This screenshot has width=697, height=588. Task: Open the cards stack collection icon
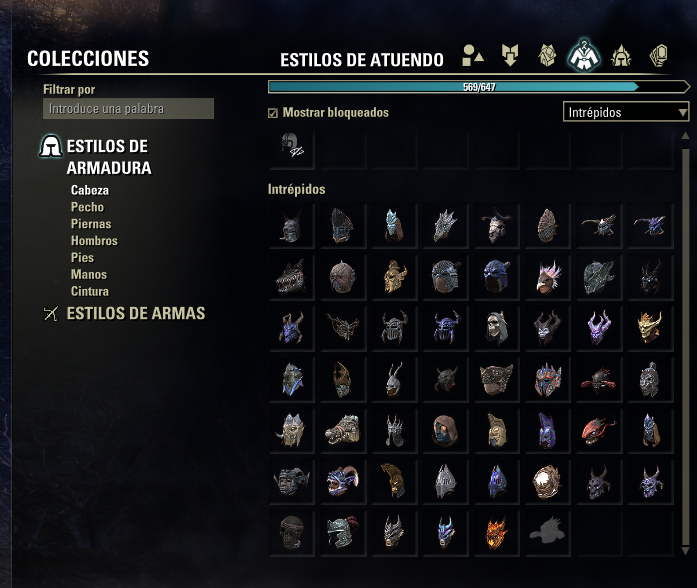tap(658, 56)
